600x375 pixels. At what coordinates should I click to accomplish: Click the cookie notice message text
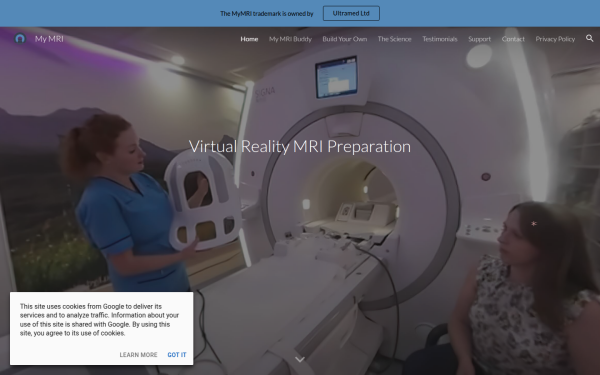point(99,320)
